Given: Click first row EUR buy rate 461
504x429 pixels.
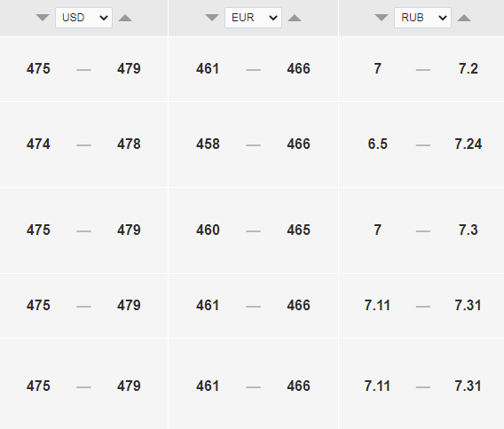Looking at the screenshot, I should coord(208,69).
